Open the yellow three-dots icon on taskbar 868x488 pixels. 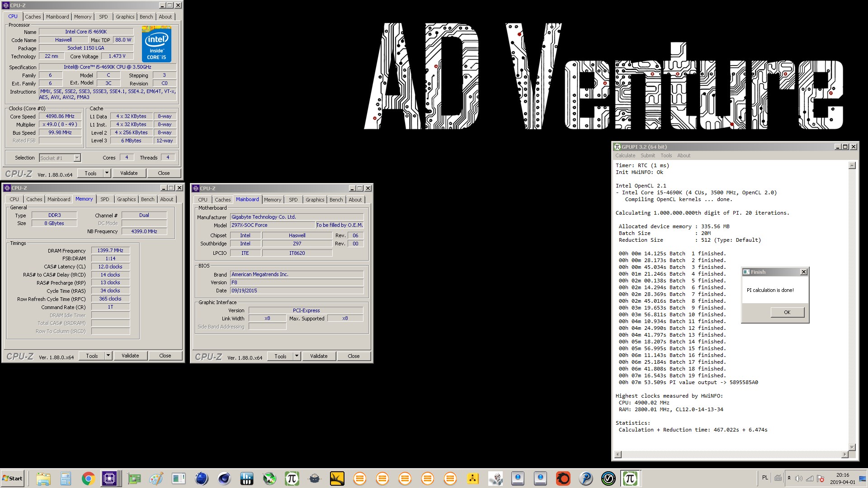pyautogui.click(x=473, y=479)
